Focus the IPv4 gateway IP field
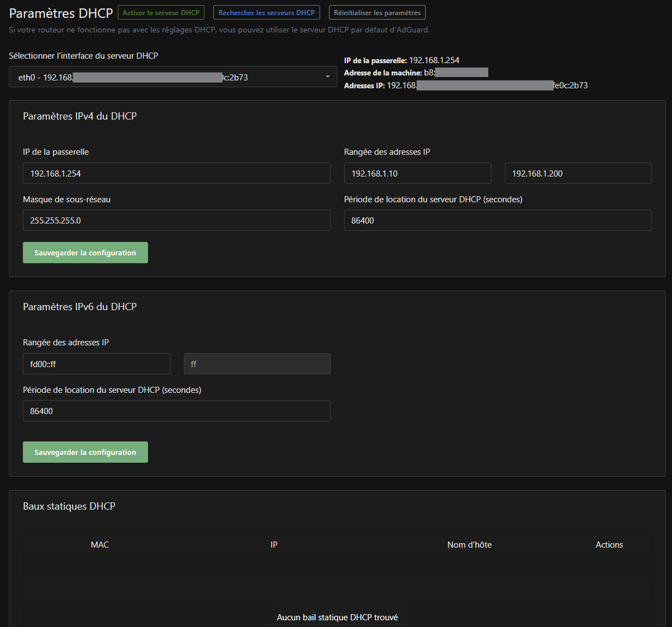The image size is (672, 627). pos(177,173)
